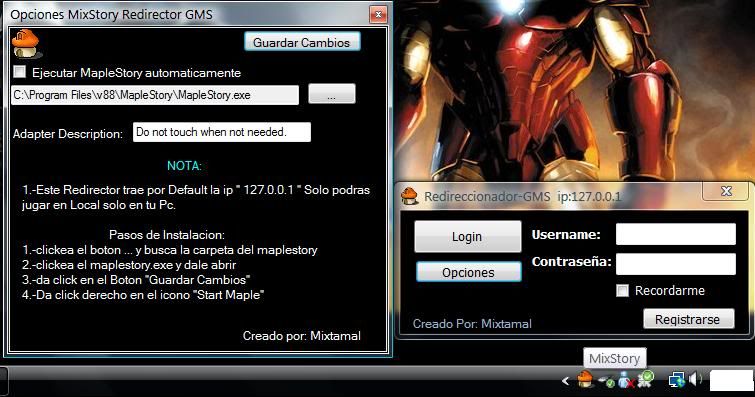Click the Messenger signed-out tray icon
755x397 pixels.
(x=625, y=380)
